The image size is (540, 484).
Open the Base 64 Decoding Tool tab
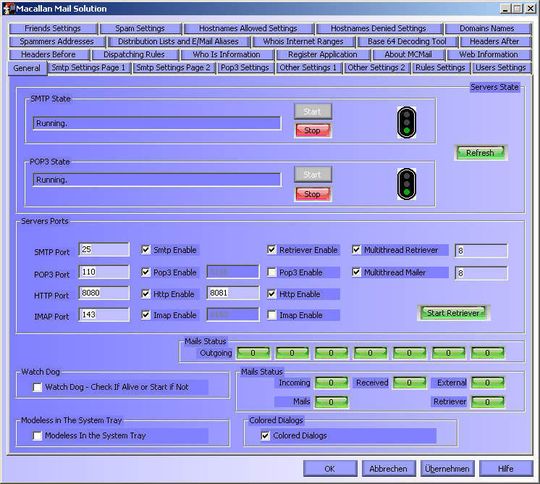pyautogui.click(x=407, y=41)
